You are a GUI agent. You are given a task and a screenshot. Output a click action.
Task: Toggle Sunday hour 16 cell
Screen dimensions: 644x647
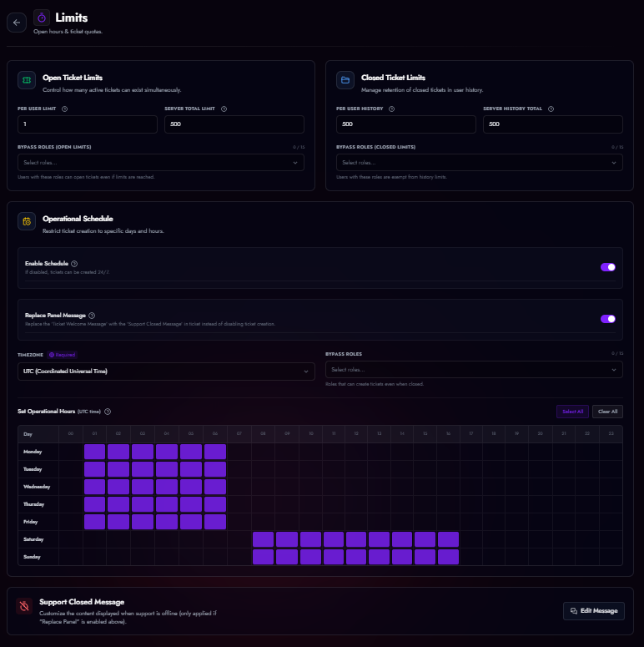tap(448, 557)
